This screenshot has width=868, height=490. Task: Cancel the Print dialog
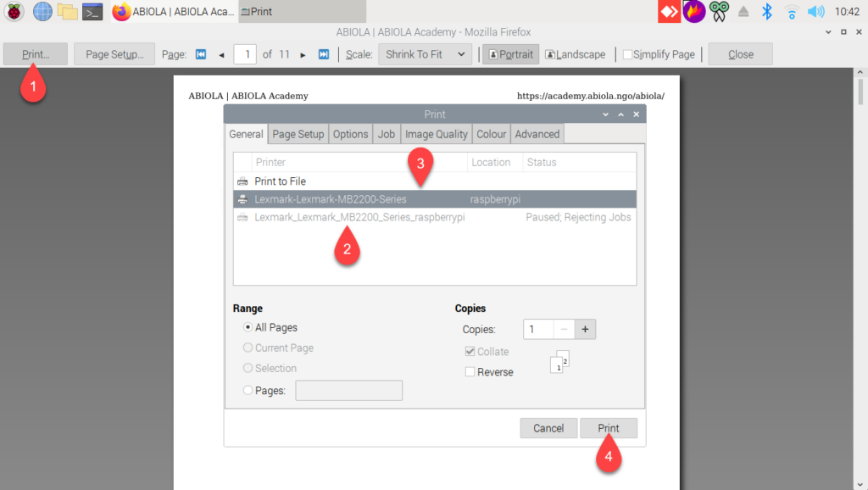click(548, 428)
